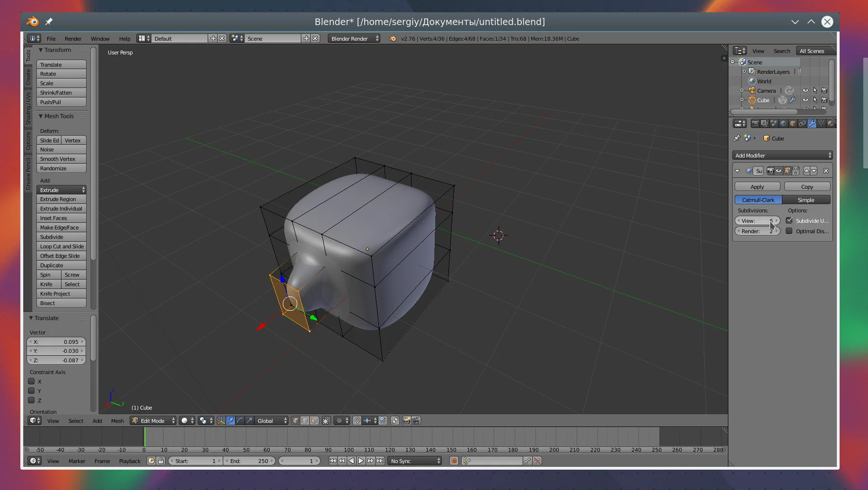The image size is (868, 490).
Task: Open the Render menu
Action: (x=73, y=39)
